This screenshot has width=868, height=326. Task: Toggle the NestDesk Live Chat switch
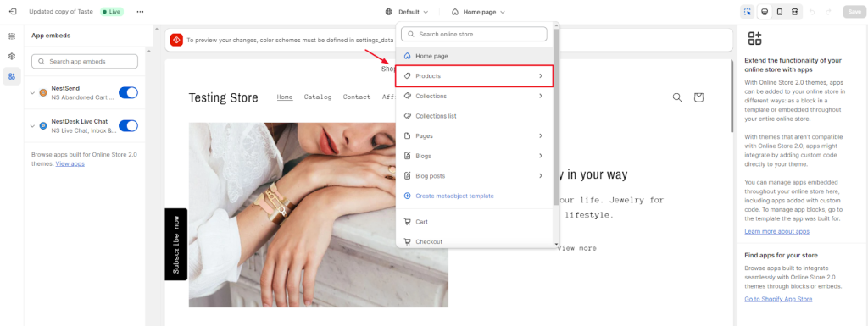[129, 126]
